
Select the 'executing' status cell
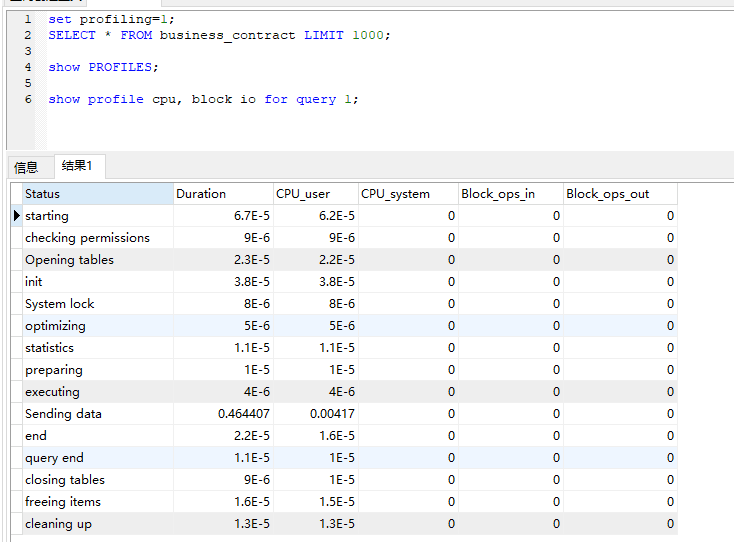pos(98,392)
